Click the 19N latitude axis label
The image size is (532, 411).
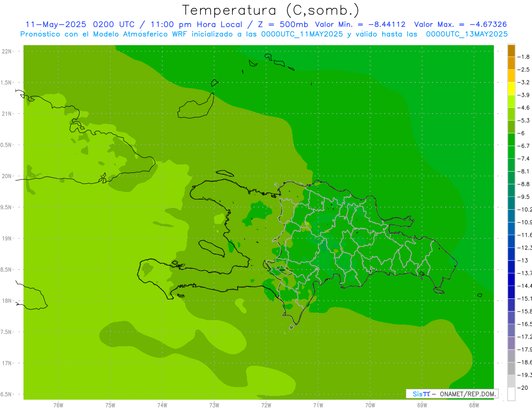click(x=7, y=239)
